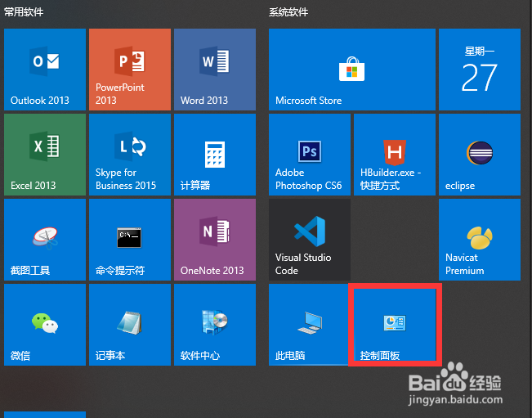Open the 命令提示符 command prompt tile
Image resolution: width=532 pixels, height=418 pixels.
tap(130, 240)
